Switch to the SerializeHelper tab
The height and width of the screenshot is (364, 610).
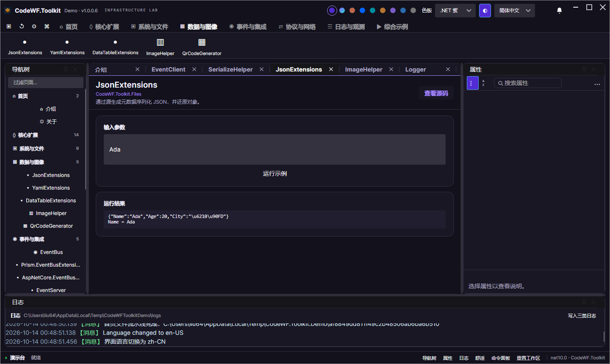pos(230,69)
